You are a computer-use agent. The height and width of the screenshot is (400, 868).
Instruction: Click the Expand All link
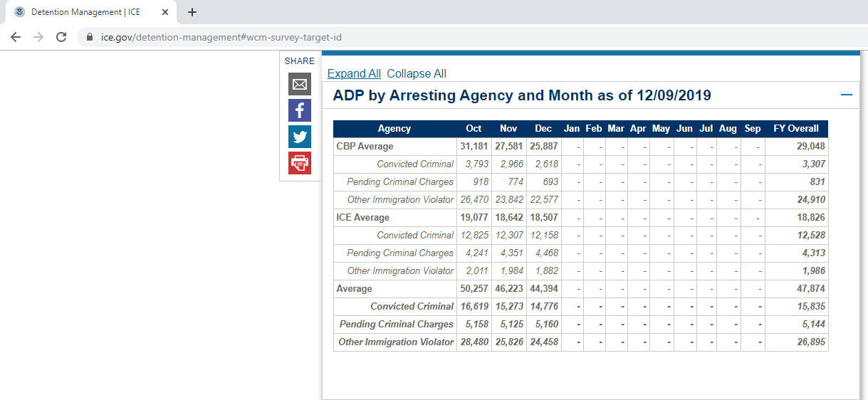click(x=354, y=74)
